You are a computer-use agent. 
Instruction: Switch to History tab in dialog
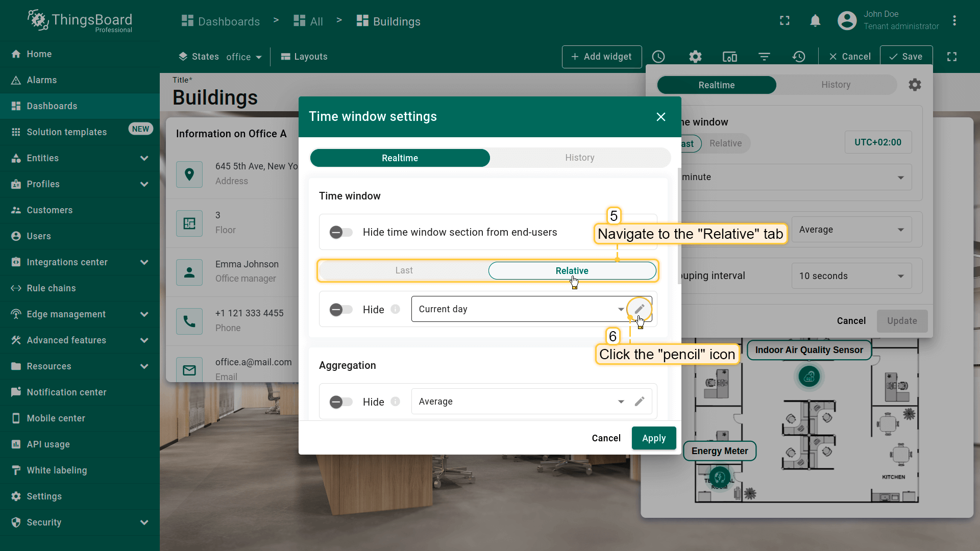(579, 158)
